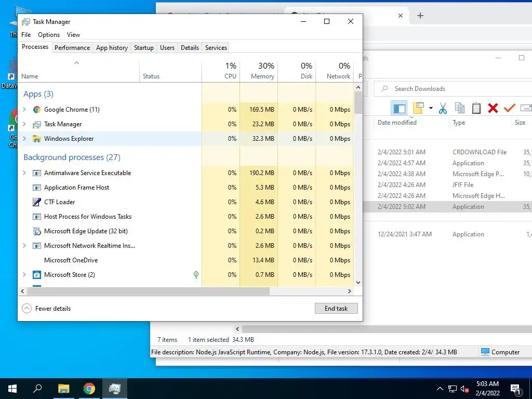Sort processes by the Network column
Image resolution: width=532 pixels, height=399 pixels.
pyautogui.click(x=335, y=71)
